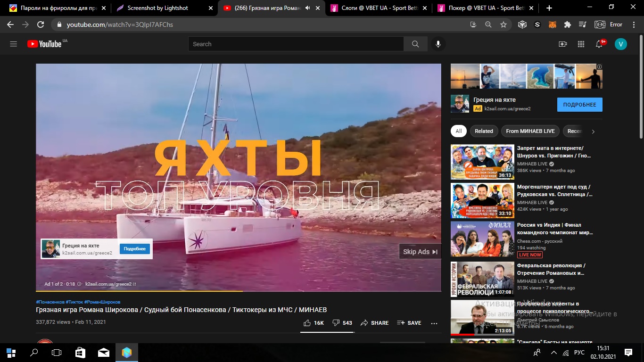Open Microsoft Store from the taskbar

pyautogui.click(x=80, y=352)
